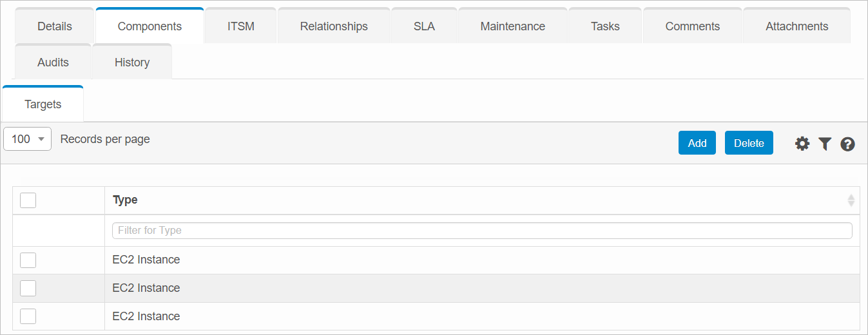868x335 pixels.
Task: View the Attachments tab
Action: coord(796,26)
